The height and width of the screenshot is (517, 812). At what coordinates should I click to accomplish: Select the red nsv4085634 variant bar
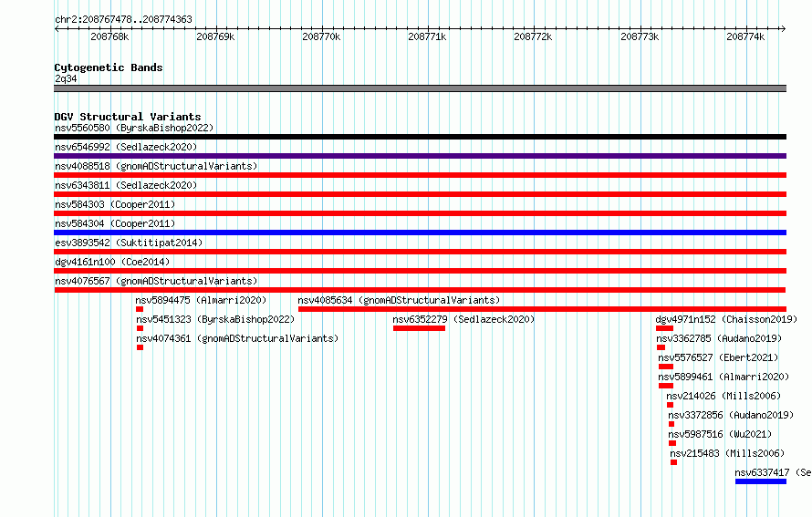[x=542, y=309]
